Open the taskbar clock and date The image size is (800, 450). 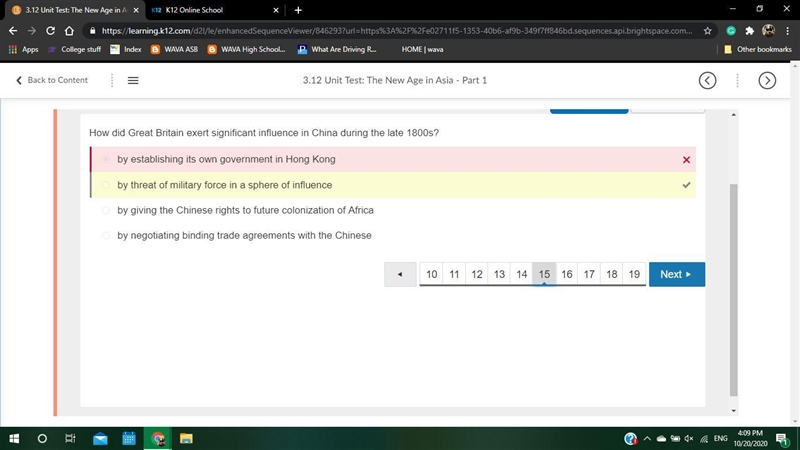[x=750, y=439]
